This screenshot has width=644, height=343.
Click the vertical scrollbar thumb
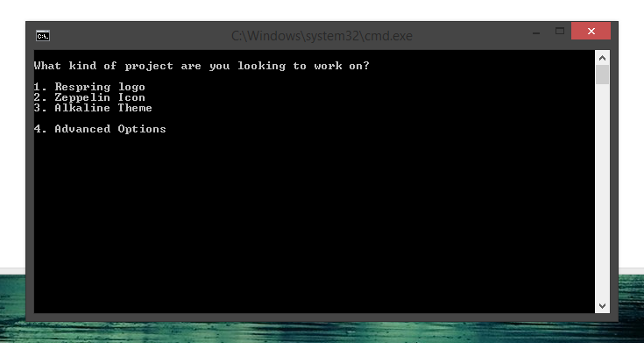[x=602, y=75]
